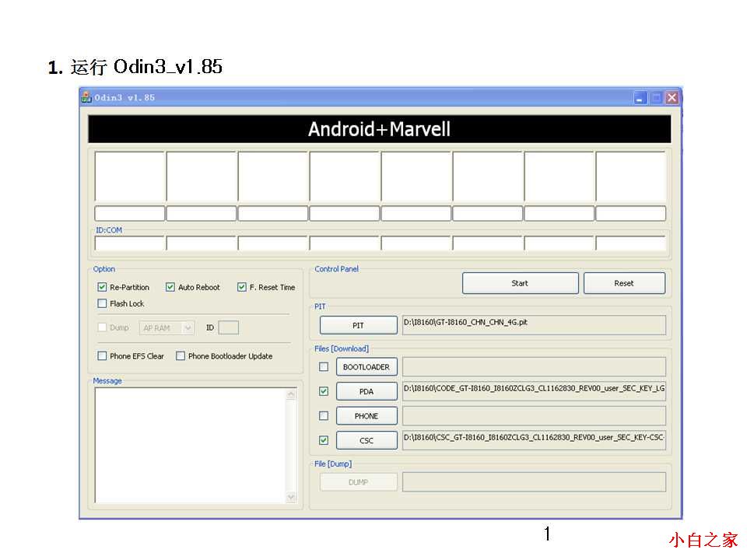Minimize the Odin3 window
The width and height of the screenshot is (747, 560).
tap(640, 98)
